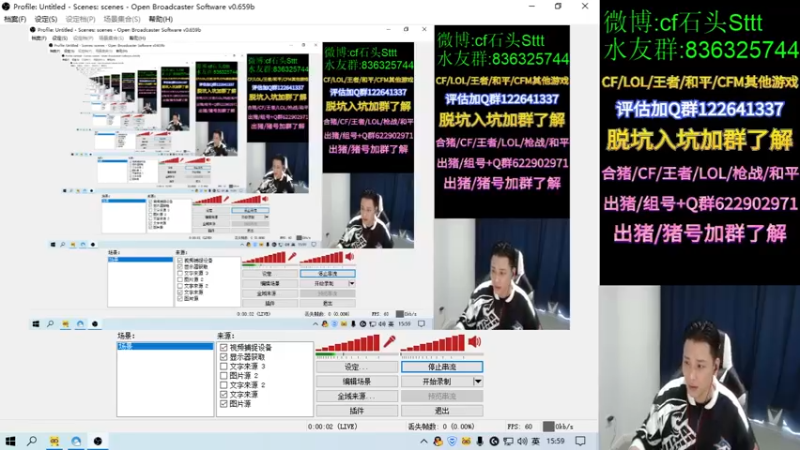This screenshot has height=450, width=800.
Task: Open the QQ penguin tray icon
Action: [438, 441]
